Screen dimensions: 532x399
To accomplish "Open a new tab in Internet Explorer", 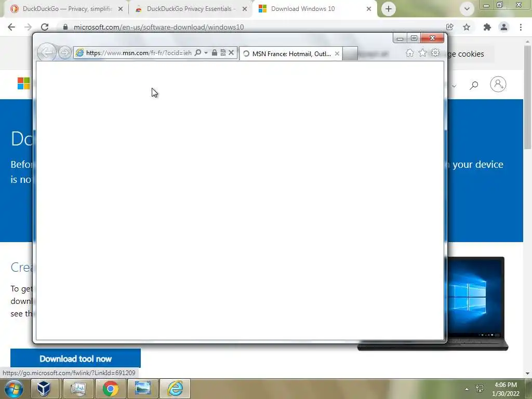I will point(350,54).
